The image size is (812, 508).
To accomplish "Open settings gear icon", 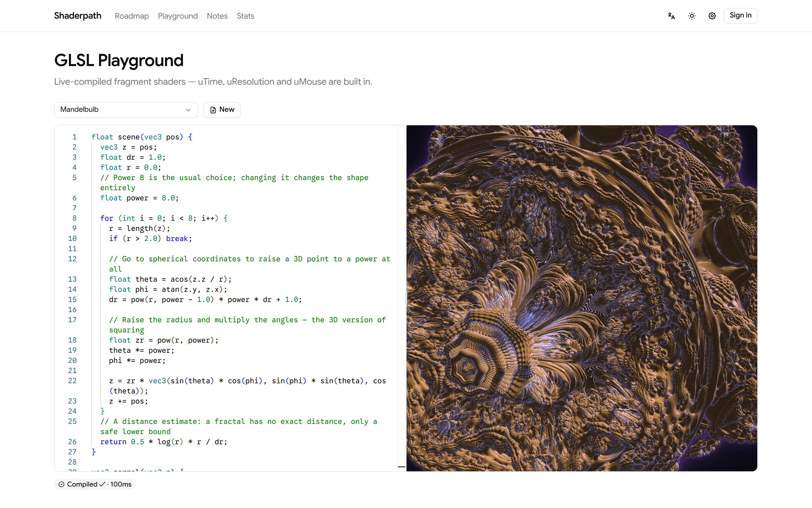I will tap(712, 16).
